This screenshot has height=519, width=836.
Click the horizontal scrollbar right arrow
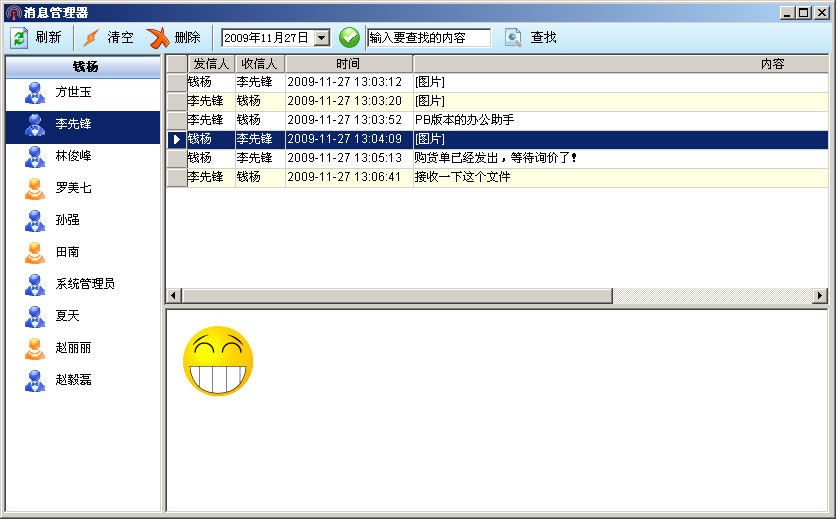820,296
